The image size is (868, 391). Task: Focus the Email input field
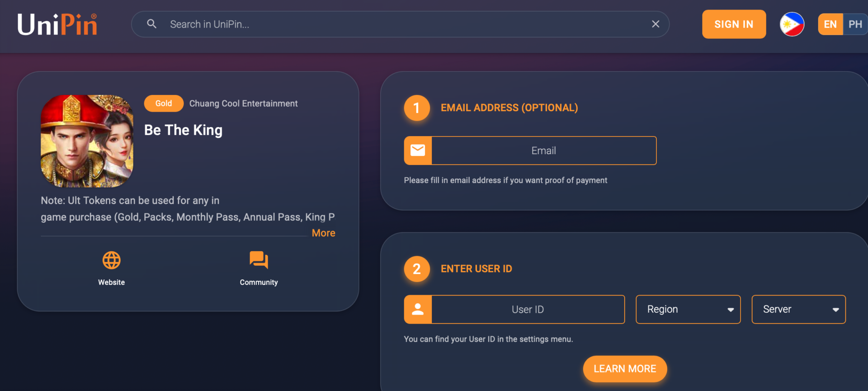click(x=543, y=151)
